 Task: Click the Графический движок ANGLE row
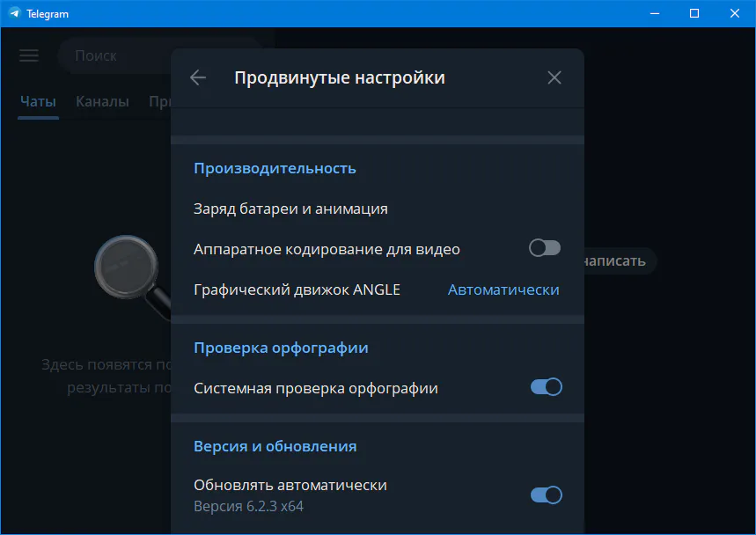(x=297, y=289)
